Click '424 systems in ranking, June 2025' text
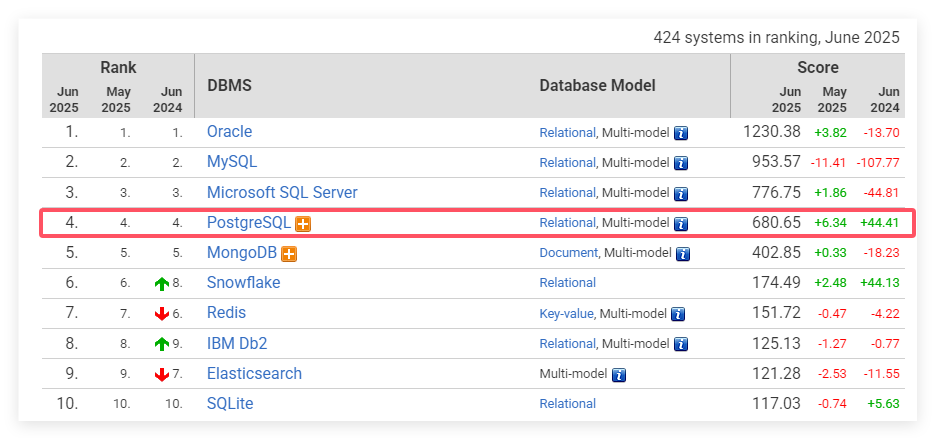The height and width of the screenshot is (438, 934). (776, 38)
